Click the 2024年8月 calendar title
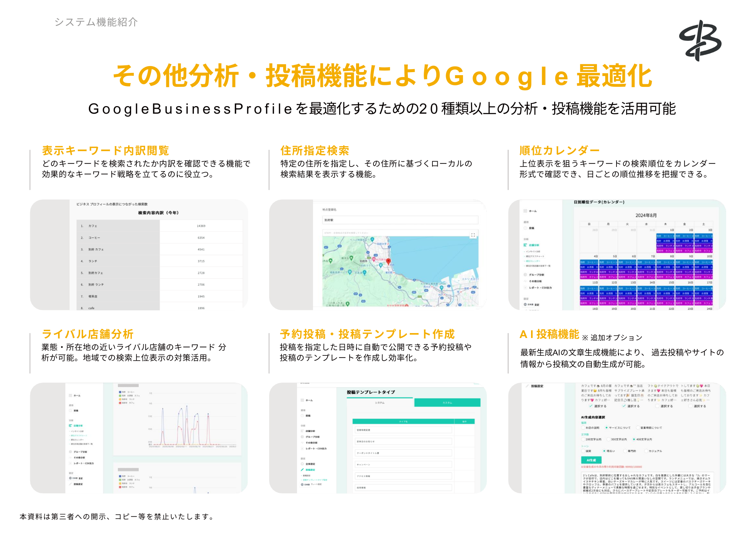This screenshot has height=534, width=756. [646, 215]
